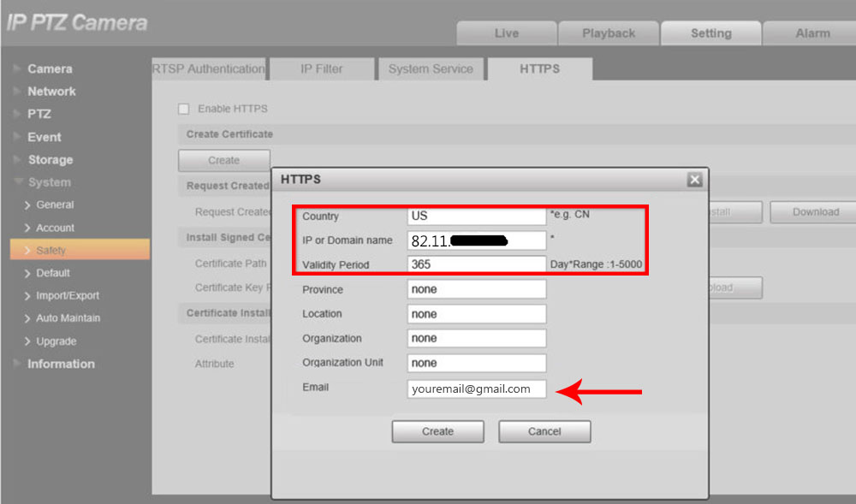Expand the Event settings section
This screenshot has height=504, width=856.
point(44,136)
